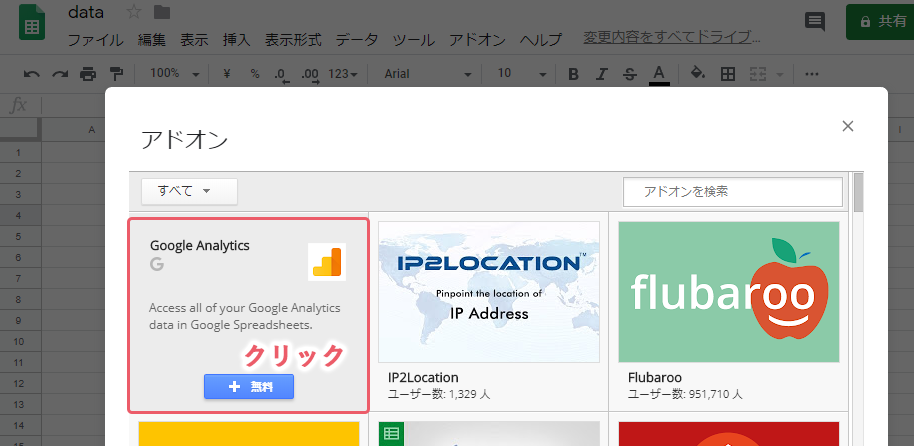
Task: Click the formula bar fx area
Action: click(19, 106)
